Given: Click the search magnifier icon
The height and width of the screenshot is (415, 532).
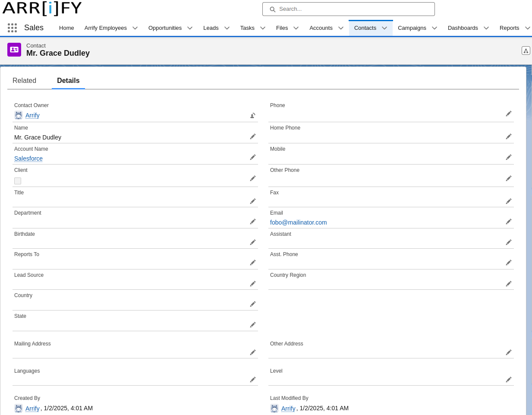Looking at the screenshot, I should pos(272,9).
